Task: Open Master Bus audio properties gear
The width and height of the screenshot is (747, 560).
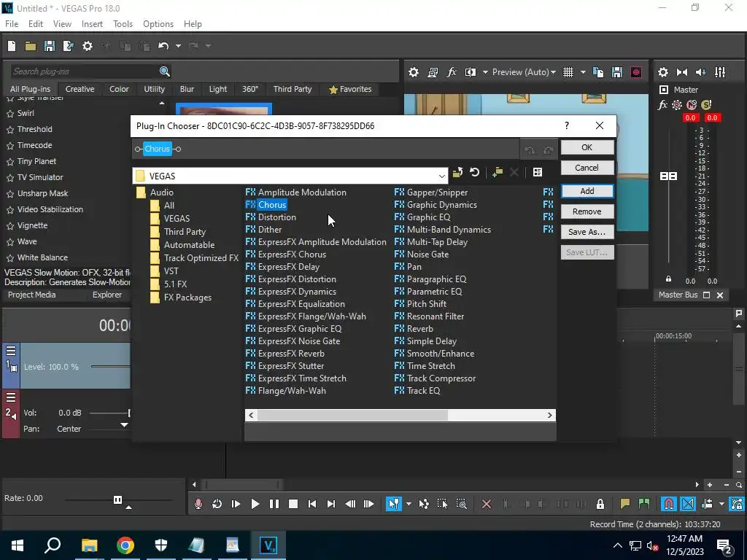Action: tap(662, 72)
